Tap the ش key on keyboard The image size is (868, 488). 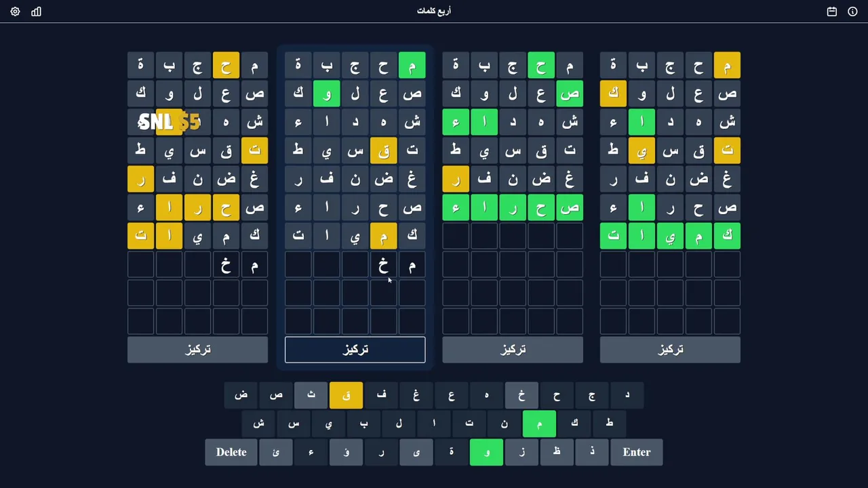pyautogui.click(x=258, y=424)
